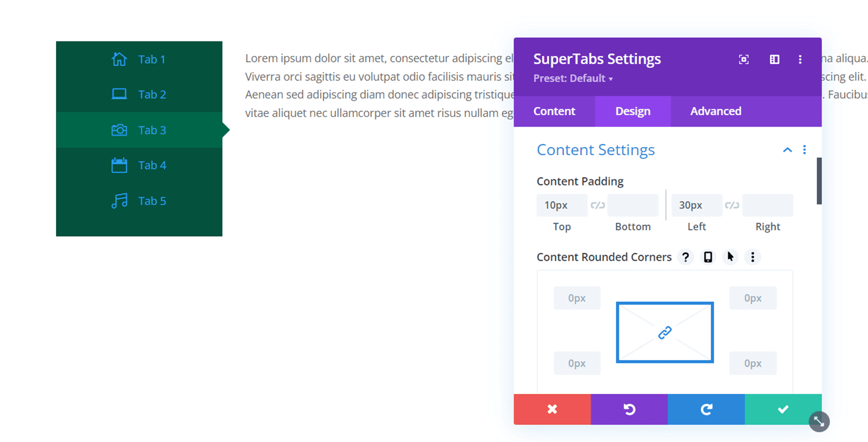Open the Content Settings options menu

(804, 150)
